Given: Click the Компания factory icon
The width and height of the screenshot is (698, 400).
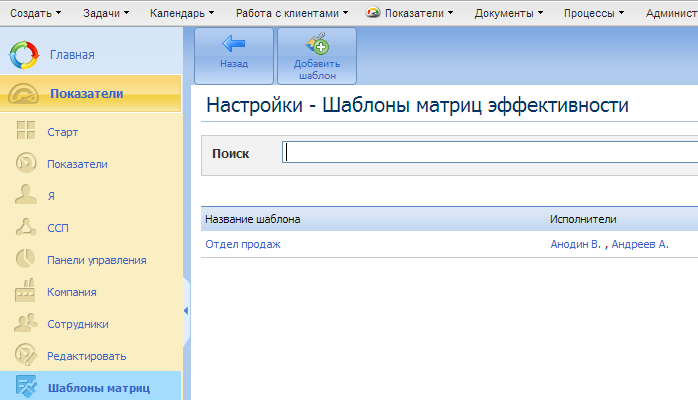Looking at the screenshot, I should 26,292.
